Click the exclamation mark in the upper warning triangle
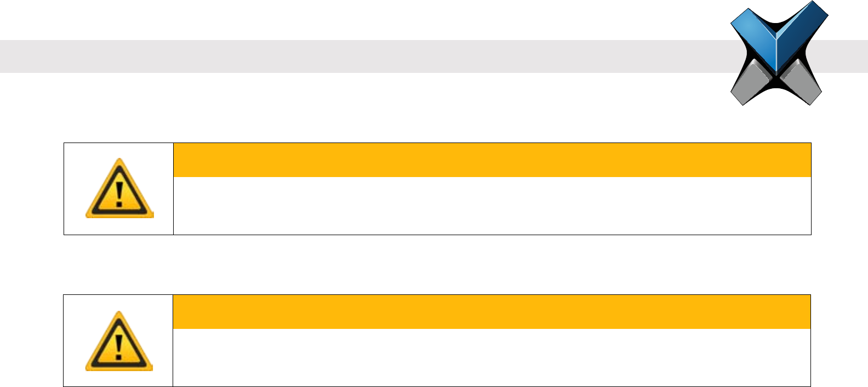The width and height of the screenshot is (868, 387). (x=119, y=194)
